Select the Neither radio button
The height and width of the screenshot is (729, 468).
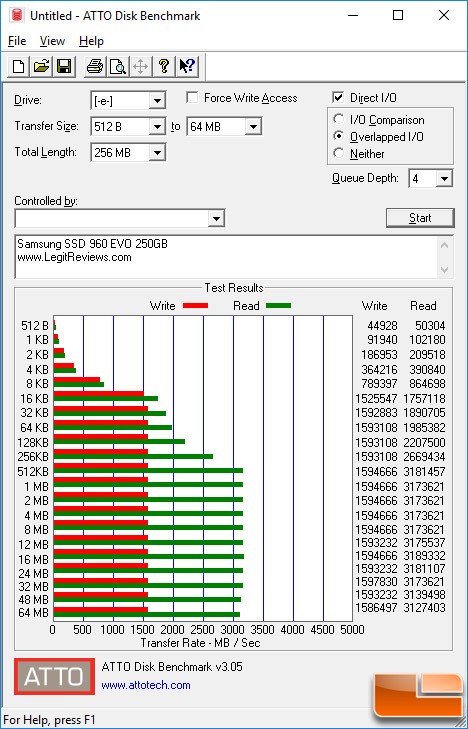click(339, 153)
